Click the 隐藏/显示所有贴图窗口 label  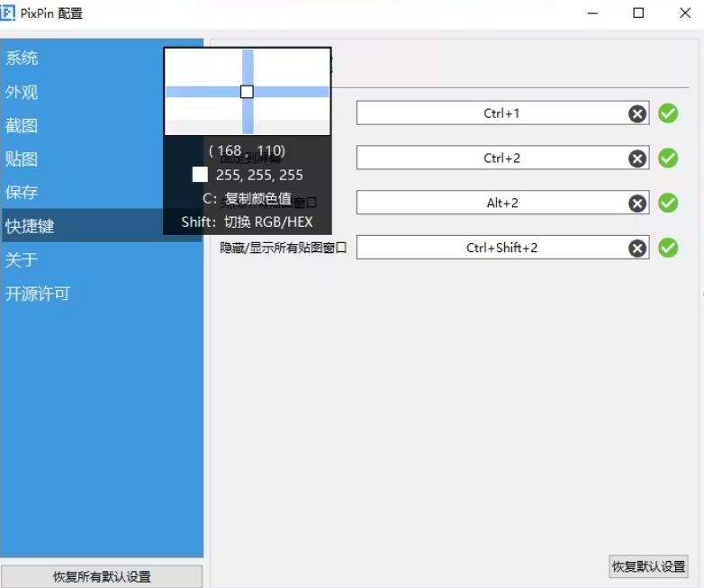[283, 248]
